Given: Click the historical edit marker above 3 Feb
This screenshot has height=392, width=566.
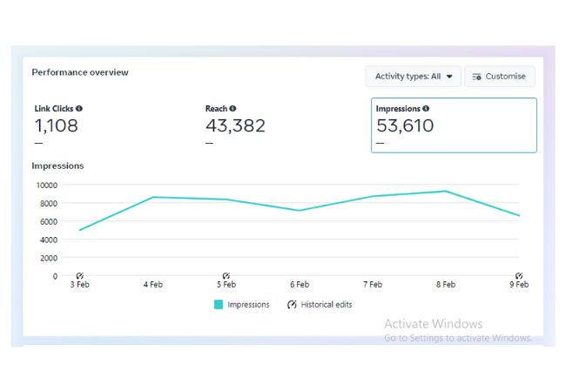Looking at the screenshot, I should point(80,276).
